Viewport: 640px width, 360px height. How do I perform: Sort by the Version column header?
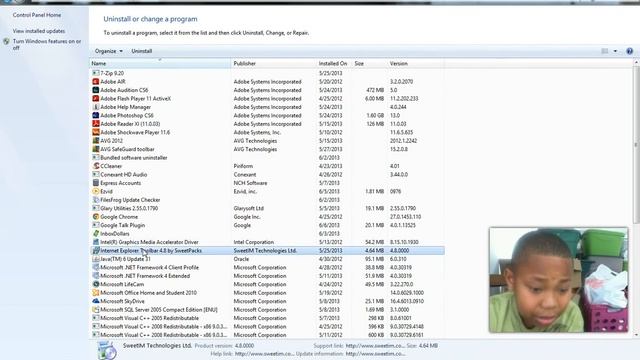[x=416, y=64]
